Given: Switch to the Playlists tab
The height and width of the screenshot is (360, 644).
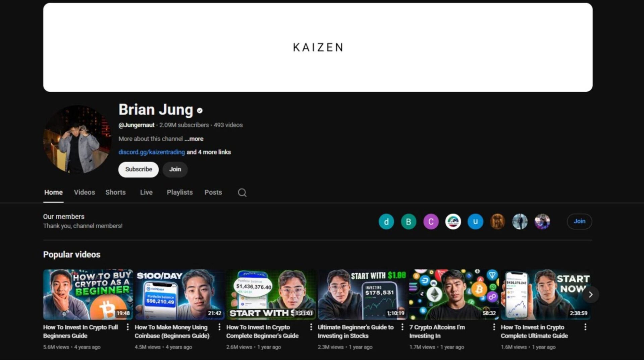Looking at the screenshot, I should point(179,192).
